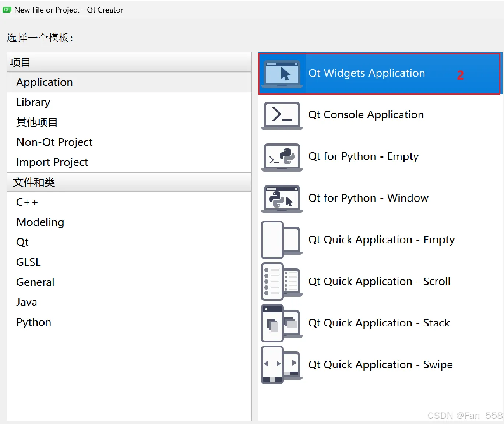Select the Import Project category
This screenshot has height=424, width=504.
tap(129, 162)
